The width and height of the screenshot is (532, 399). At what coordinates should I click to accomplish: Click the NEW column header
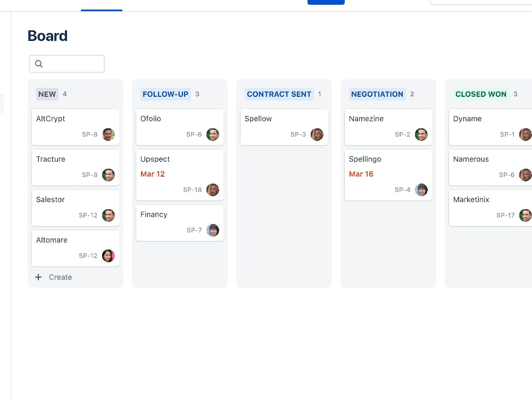[47, 94]
